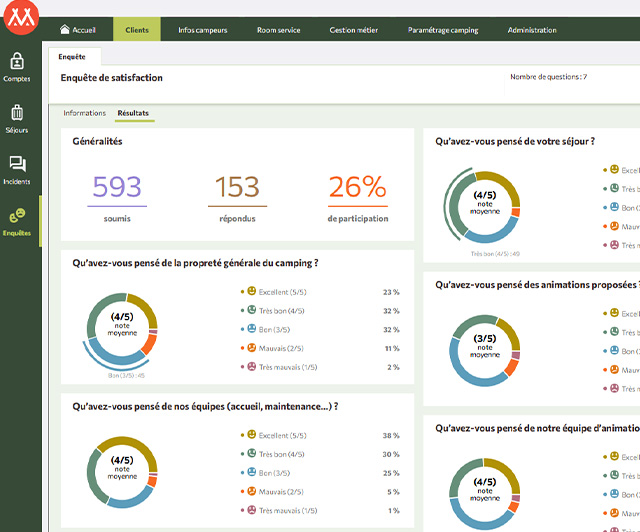The height and width of the screenshot is (532, 640).
Task: Switch to the Informations tab
Action: click(84, 114)
